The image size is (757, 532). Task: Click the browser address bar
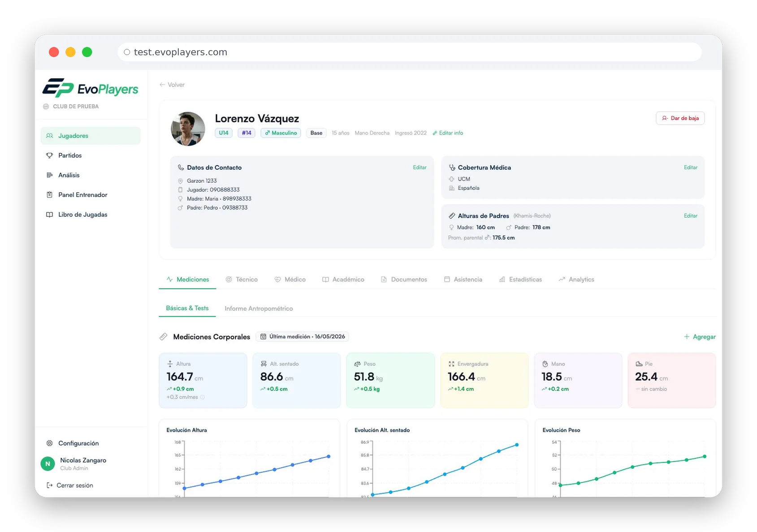(x=410, y=52)
